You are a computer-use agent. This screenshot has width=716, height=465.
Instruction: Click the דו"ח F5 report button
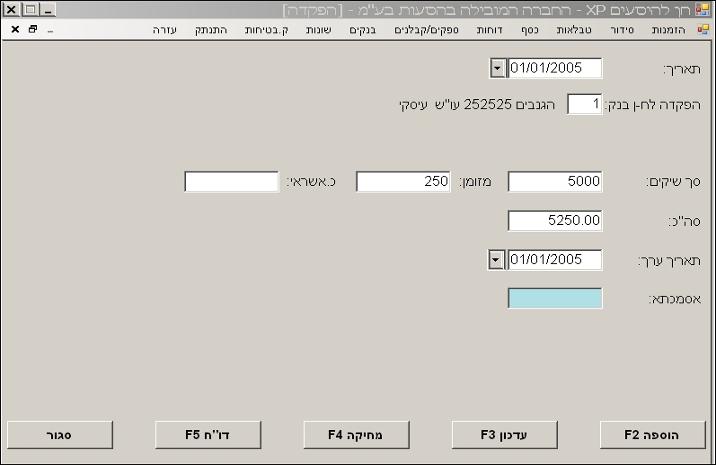[x=208, y=435]
